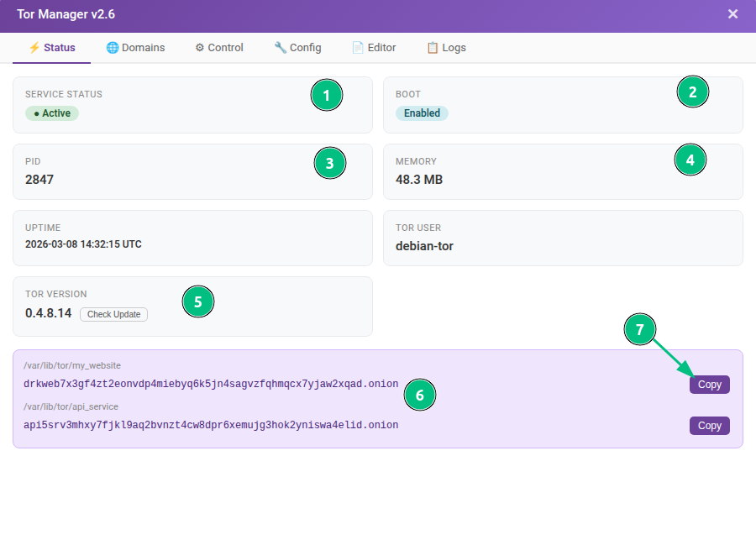Screen dimensions: 756x545
Task: Click the Active status badge
Action: pos(52,113)
